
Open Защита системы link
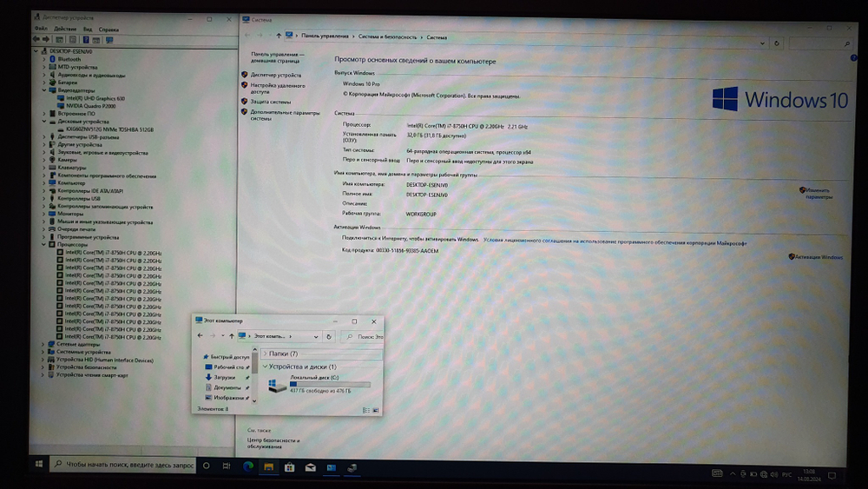click(270, 102)
